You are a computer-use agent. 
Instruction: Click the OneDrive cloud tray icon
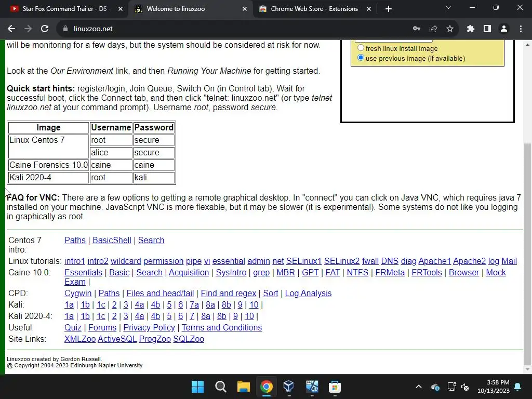point(435,387)
